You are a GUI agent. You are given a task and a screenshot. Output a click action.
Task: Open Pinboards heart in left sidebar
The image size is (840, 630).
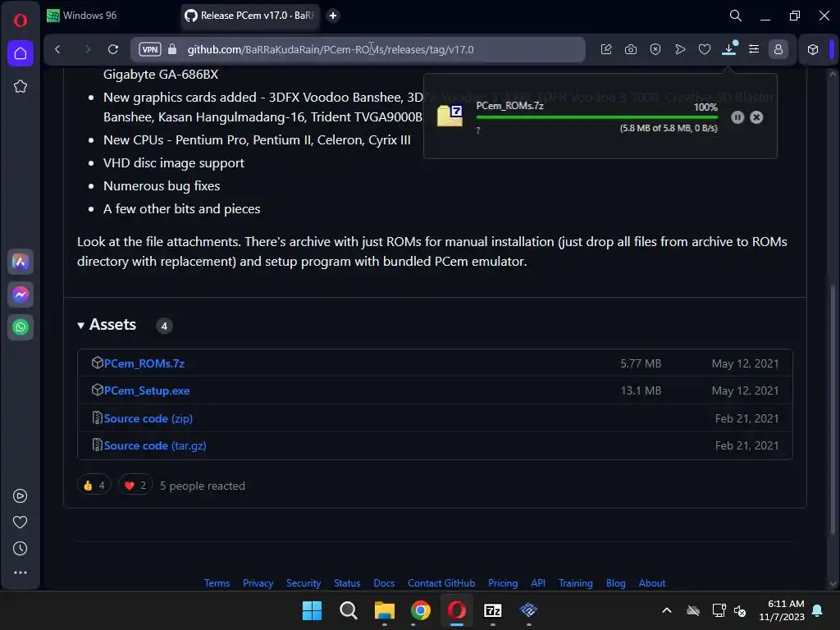click(20, 523)
